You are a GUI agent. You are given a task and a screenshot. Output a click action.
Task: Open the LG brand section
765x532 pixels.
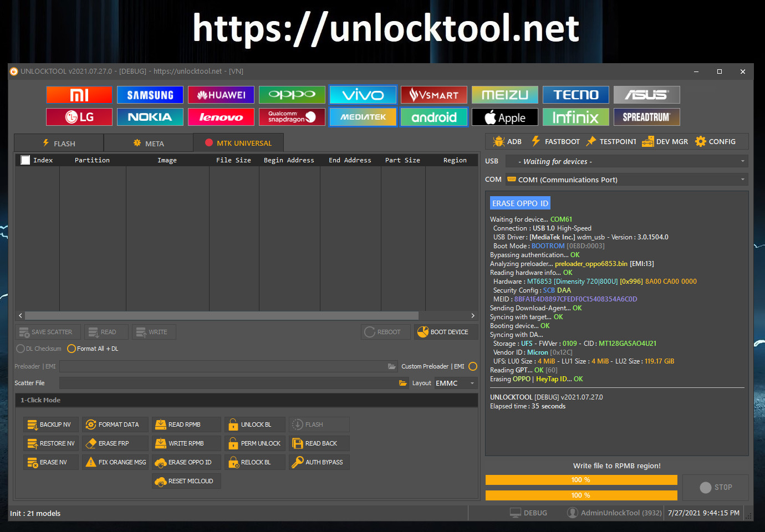pos(79,117)
